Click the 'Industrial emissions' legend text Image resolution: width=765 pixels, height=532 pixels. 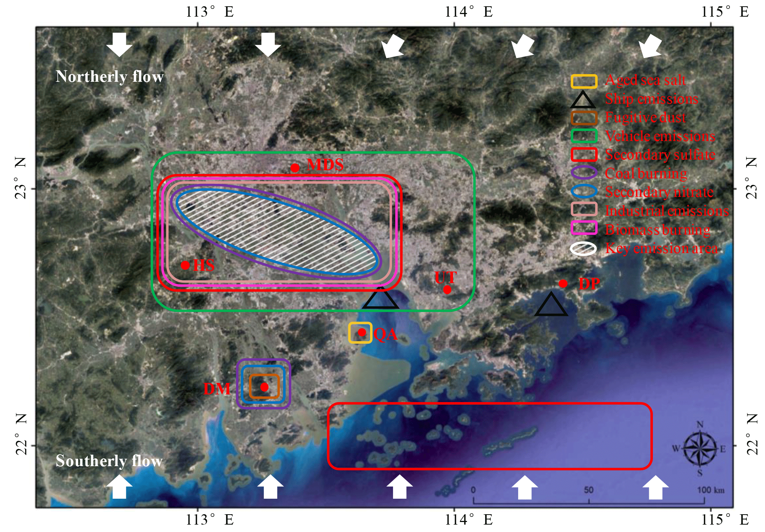pyautogui.click(x=667, y=211)
